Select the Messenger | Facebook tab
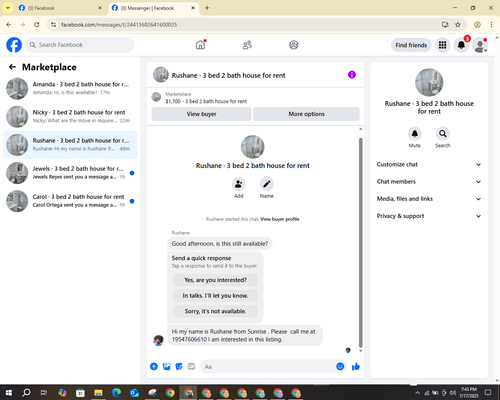This screenshot has height=400, width=500. (x=154, y=8)
